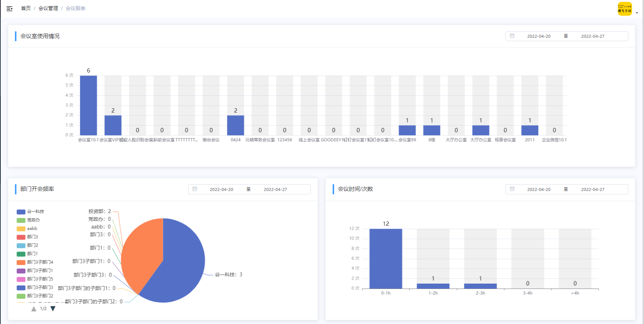644x324 pixels.
Task: Open end date 2022-04-27 in 会议时间/次数 panel
Action: pyautogui.click(x=592, y=189)
